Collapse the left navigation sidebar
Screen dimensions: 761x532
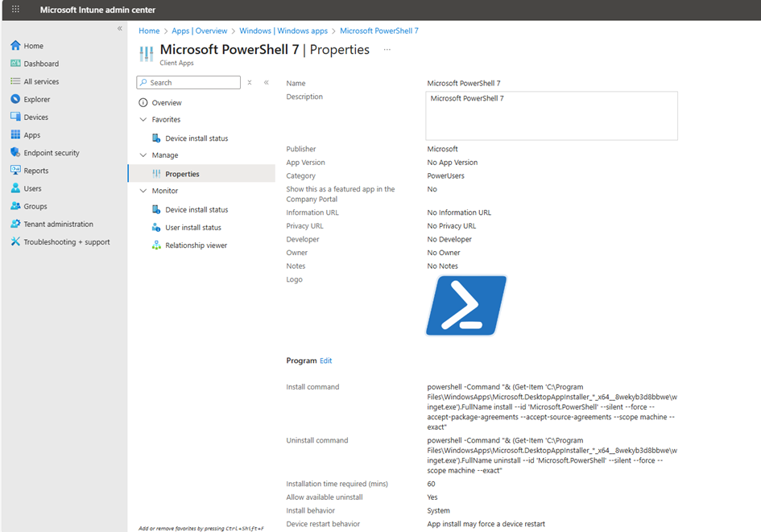point(119,29)
